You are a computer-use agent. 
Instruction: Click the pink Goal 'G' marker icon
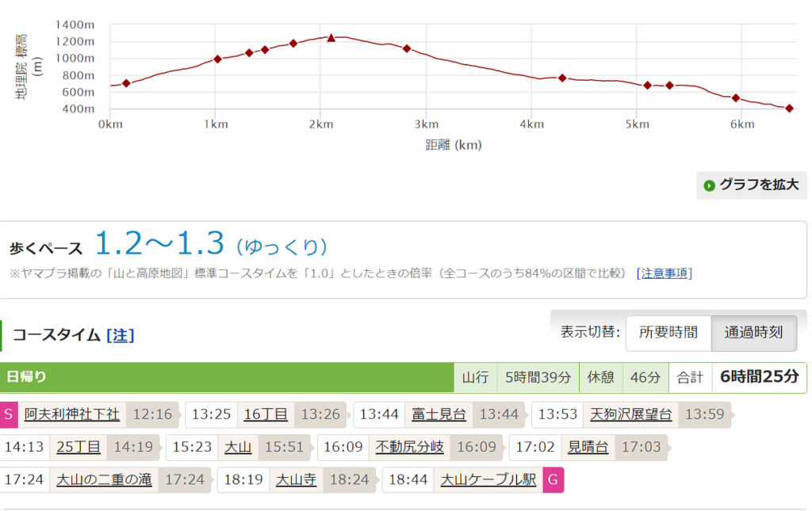click(x=553, y=480)
